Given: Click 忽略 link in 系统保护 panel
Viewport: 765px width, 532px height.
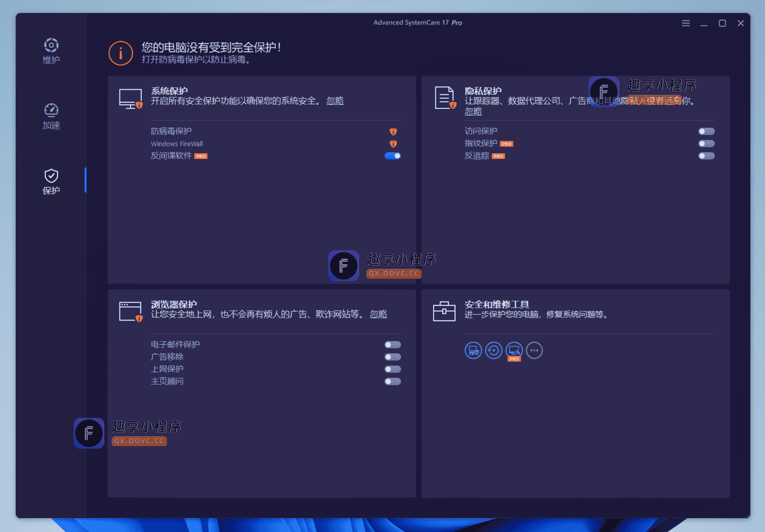Looking at the screenshot, I should coord(335,101).
